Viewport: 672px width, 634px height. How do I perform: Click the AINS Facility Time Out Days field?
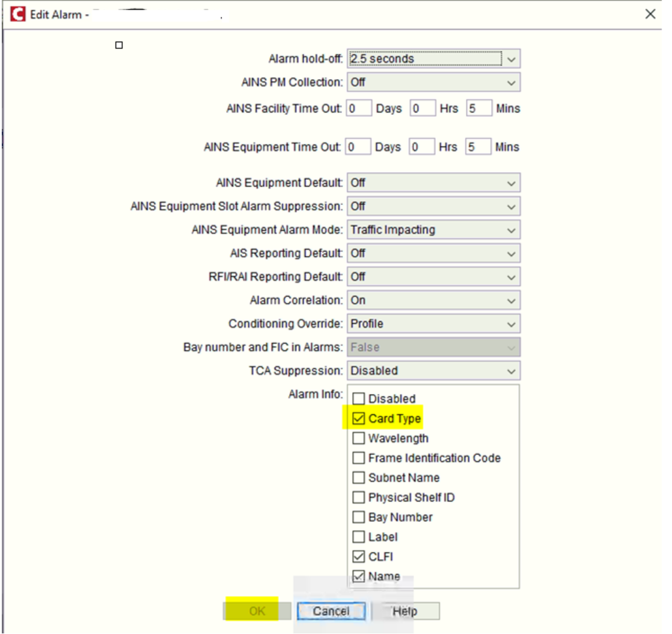pyautogui.click(x=358, y=108)
